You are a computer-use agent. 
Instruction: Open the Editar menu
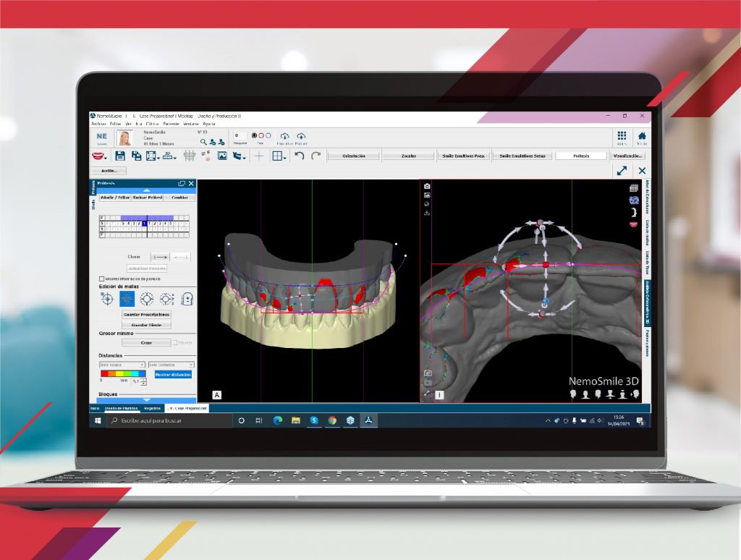[115, 124]
